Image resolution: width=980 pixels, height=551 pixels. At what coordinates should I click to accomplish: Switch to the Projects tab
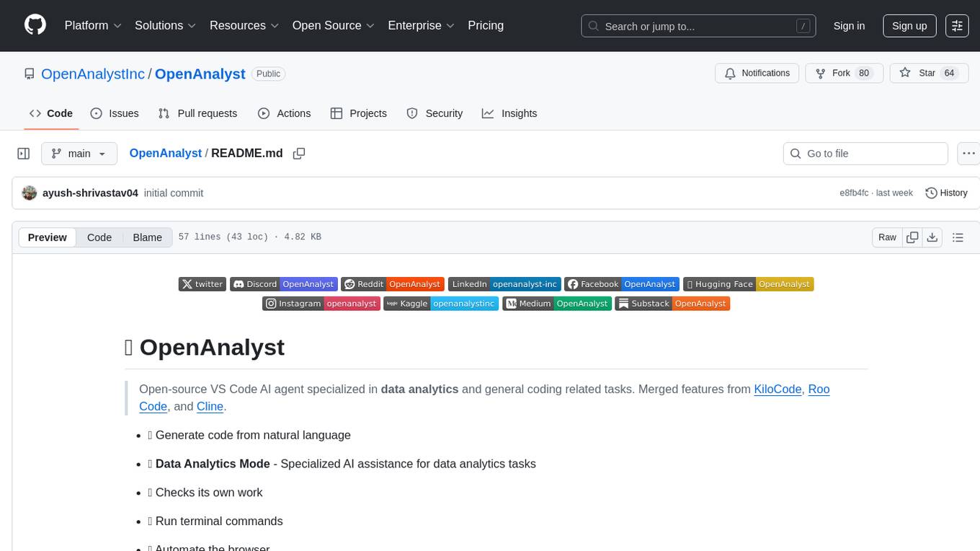359,113
